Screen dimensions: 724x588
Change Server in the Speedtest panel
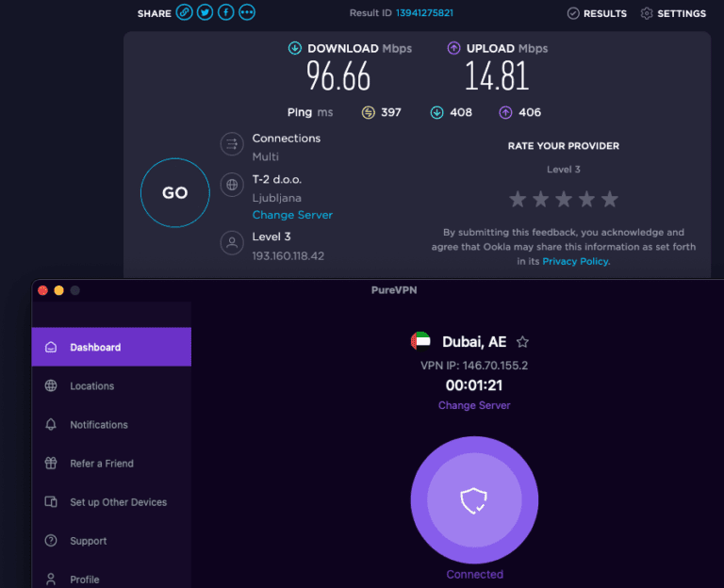(x=292, y=215)
